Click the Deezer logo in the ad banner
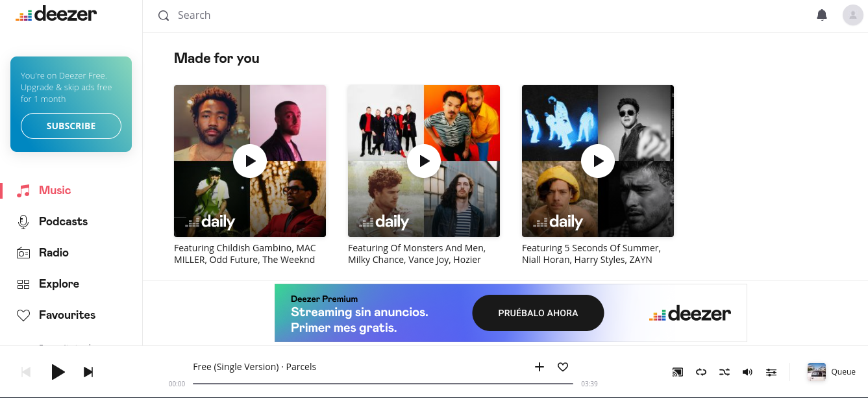 [x=690, y=314]
